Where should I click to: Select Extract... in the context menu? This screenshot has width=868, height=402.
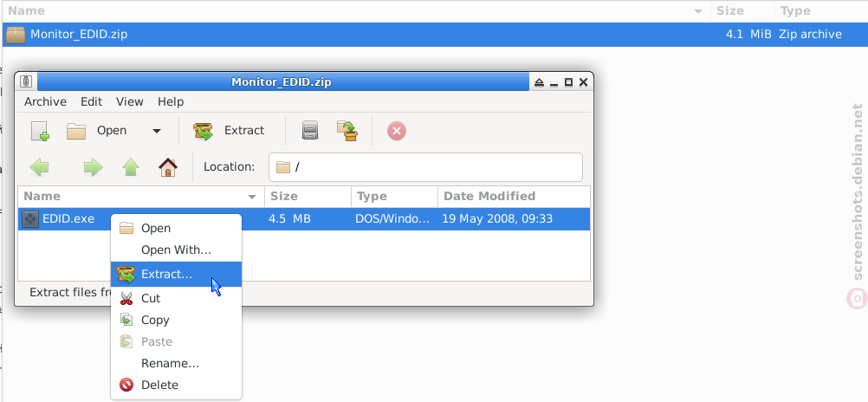coord(176,274)
